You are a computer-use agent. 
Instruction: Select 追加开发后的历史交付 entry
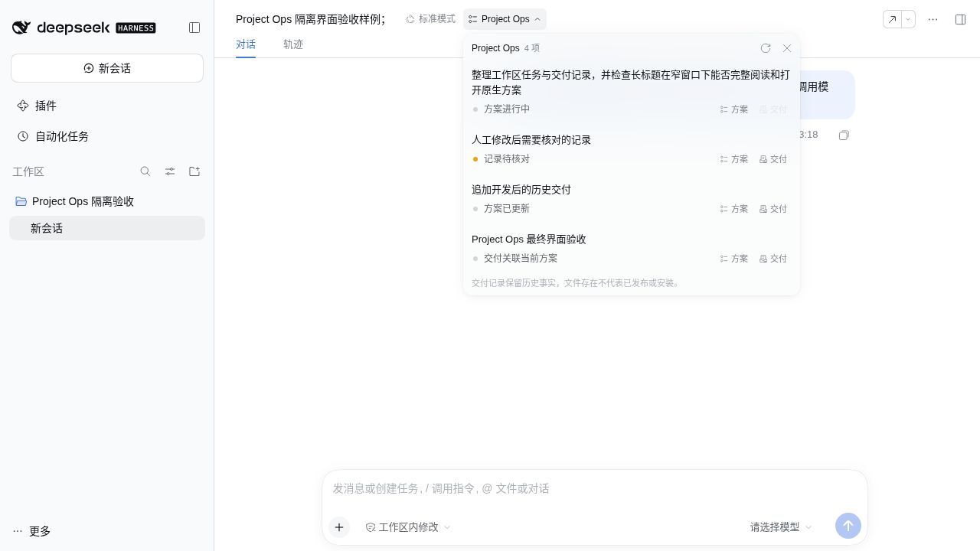(x=521, y=190)
